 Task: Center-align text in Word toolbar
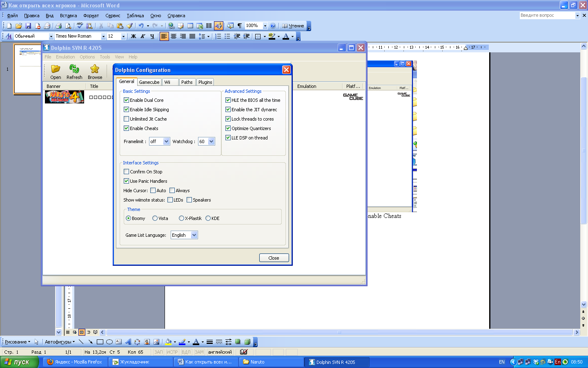tap(174, 36)
